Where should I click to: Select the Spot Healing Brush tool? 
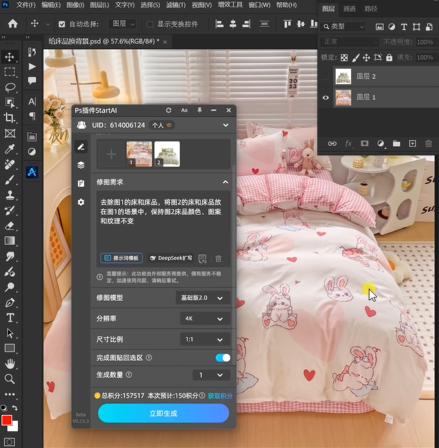(x=10, y=164)
